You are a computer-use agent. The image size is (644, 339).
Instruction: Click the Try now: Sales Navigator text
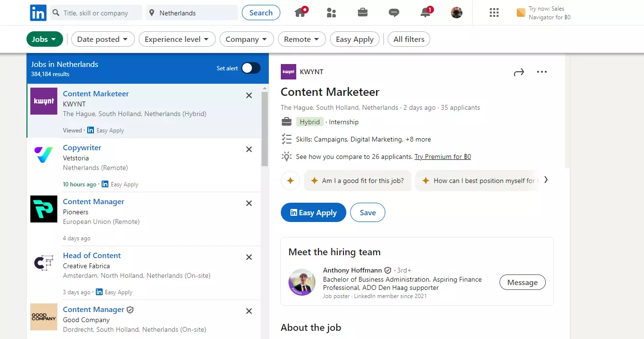point(550,13)
